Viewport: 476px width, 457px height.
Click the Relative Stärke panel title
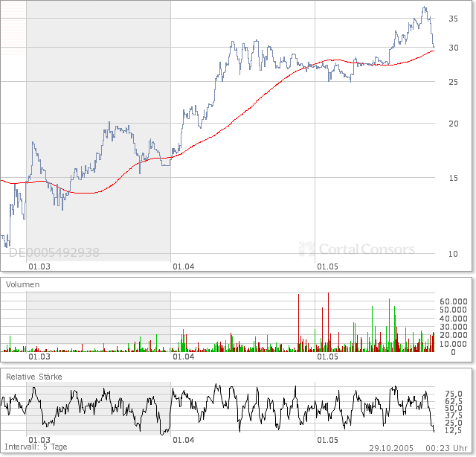coord(33,377)
